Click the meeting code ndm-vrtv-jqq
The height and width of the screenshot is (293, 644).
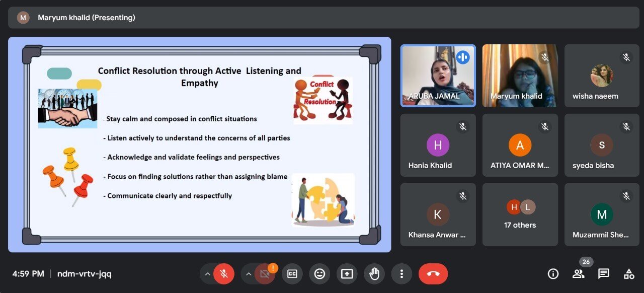tap(84, 274)
